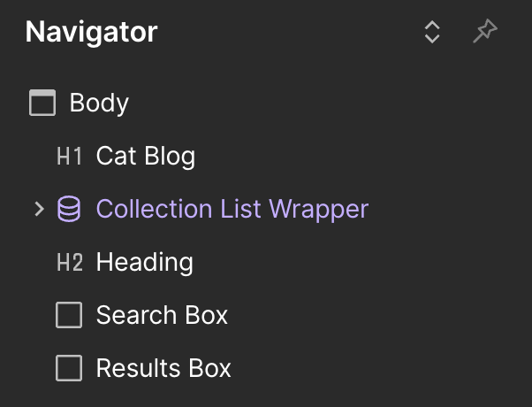
Task: Click the purple database collection icon
Action: coord(69,209)
